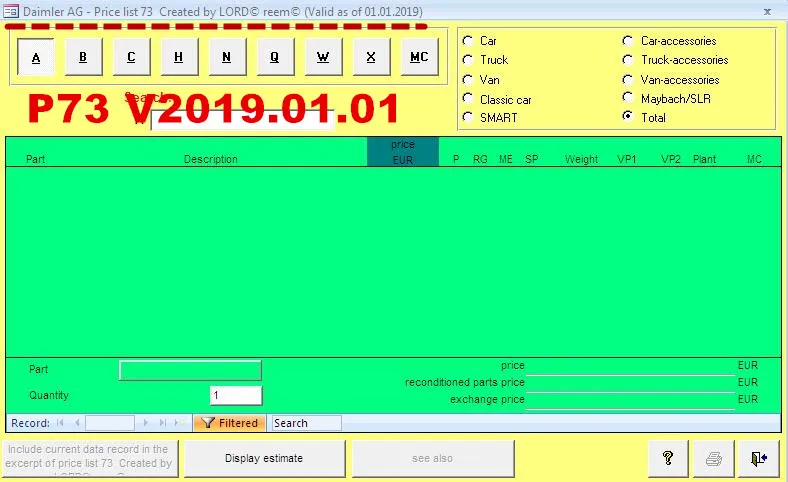Click the MC button
The width and height of the screenshot is (788, 482).
click(419, 57)
